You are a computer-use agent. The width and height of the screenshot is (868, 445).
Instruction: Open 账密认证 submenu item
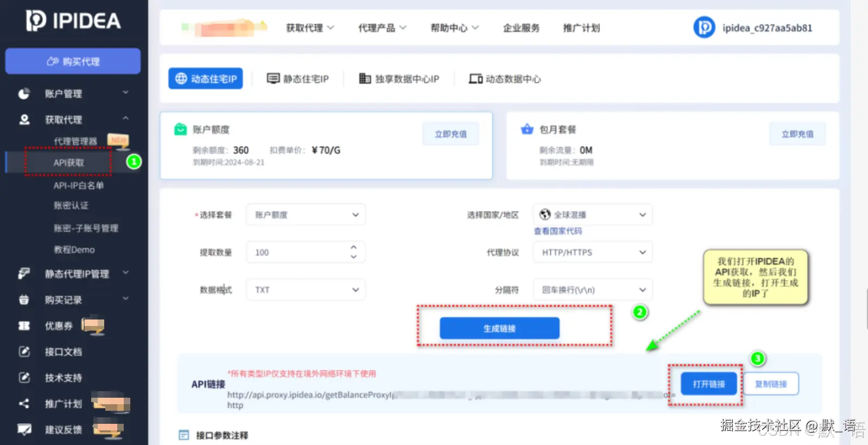pyautogui.click(x=71, y=205)
